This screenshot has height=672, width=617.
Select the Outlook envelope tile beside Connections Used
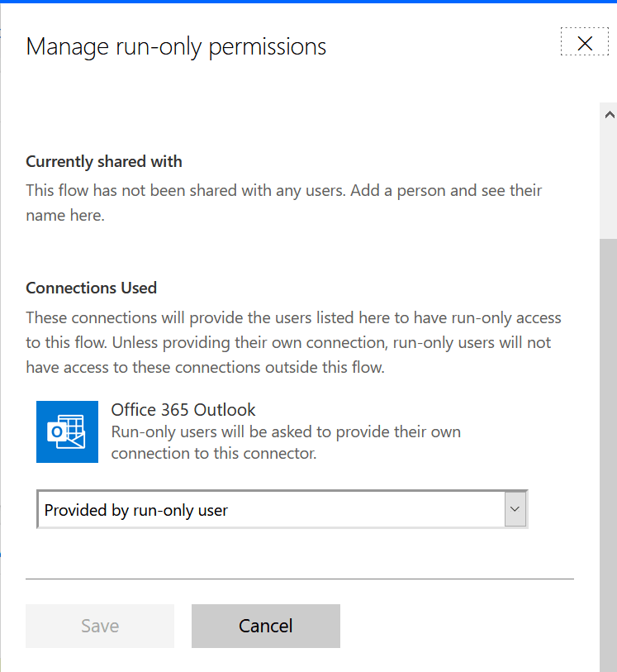(x=67, y=431)
